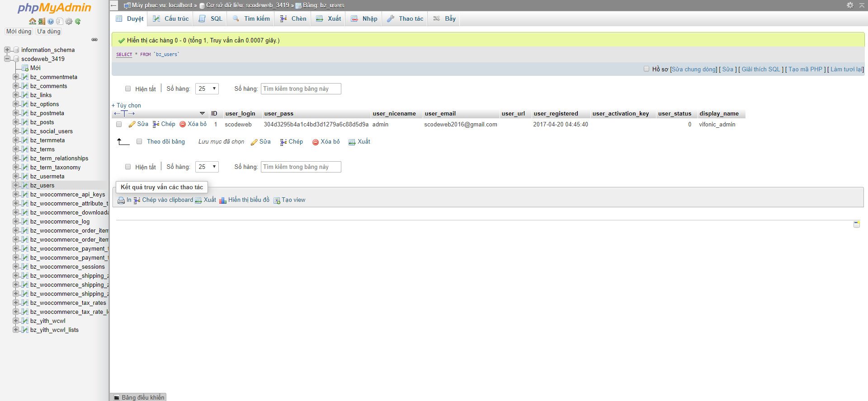
Task: Click the green reload navigation panel icon
Action: point(78,21)
